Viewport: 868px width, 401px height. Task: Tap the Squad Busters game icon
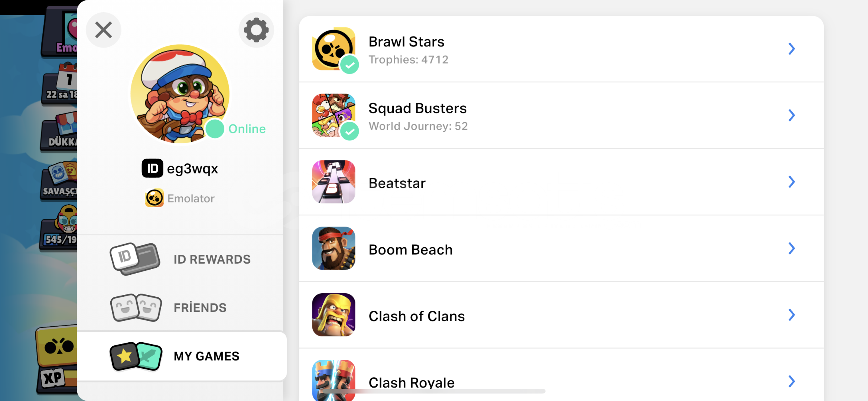point(334,115)
